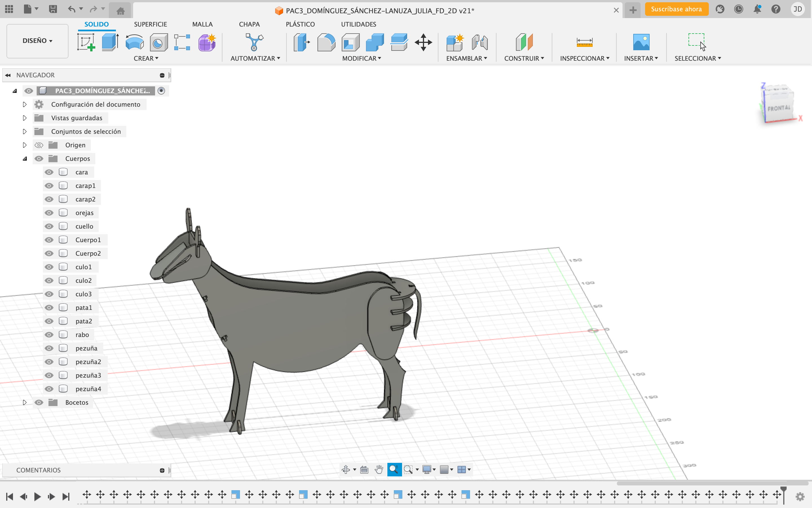Open the Orbit tool in navigation bar

tap(346, 469)
